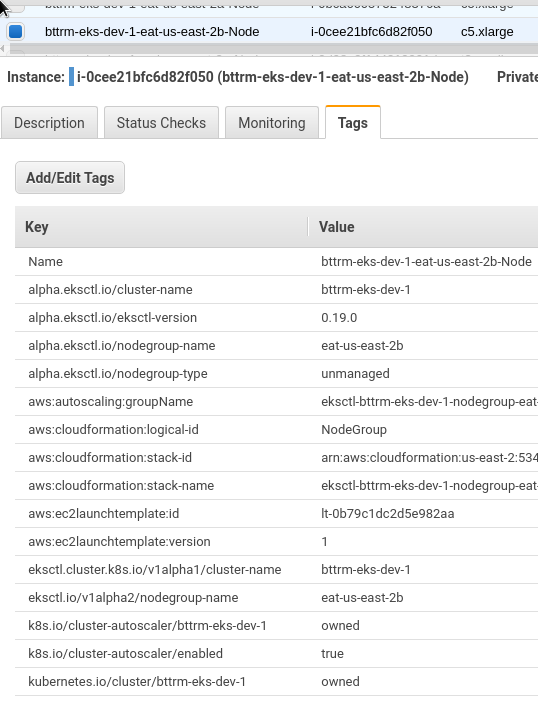Image resolution: width=538 pixels, height=716 pixels.
Task: Show the Monitoring tab
Action: point(272,122)
